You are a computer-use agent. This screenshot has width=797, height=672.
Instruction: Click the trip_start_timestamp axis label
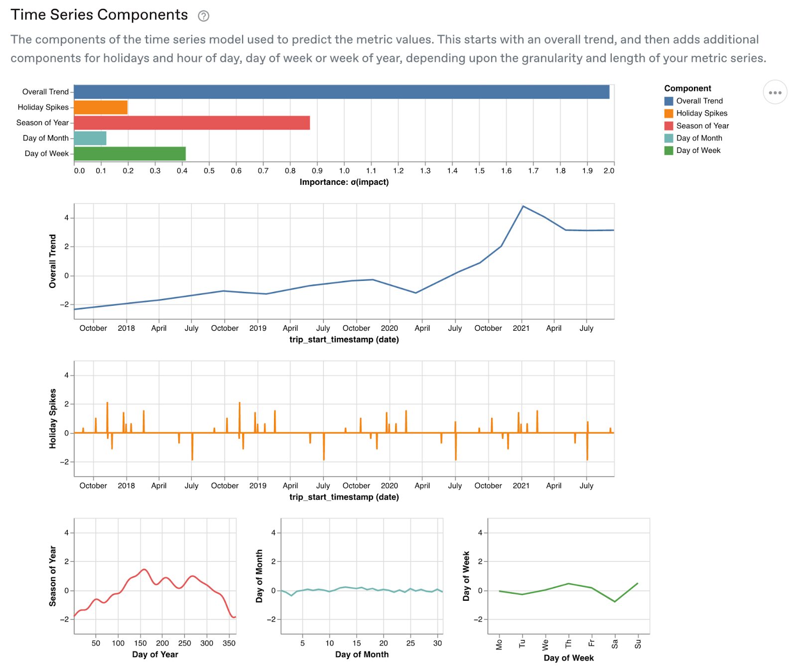coord(344,341)
